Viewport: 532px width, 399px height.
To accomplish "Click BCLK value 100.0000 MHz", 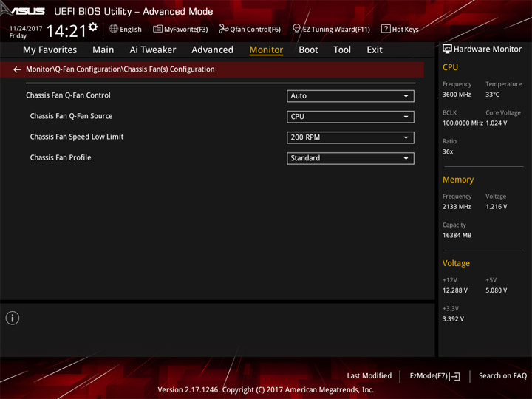I will pyautogui.click(x=463, y=123).
